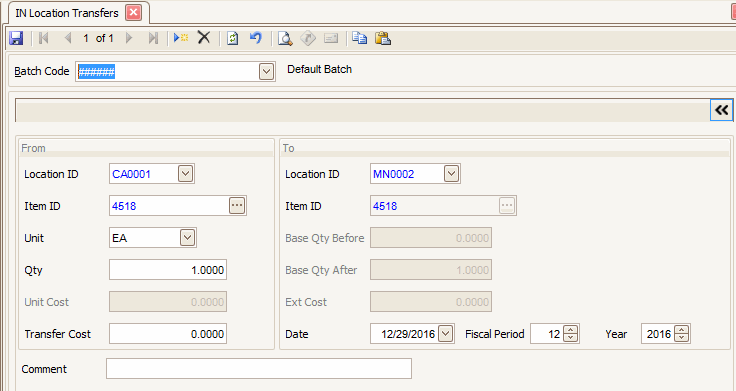Delete record with X icon
The width and height of the screenshot is (736, 391).
click(204, 38)
